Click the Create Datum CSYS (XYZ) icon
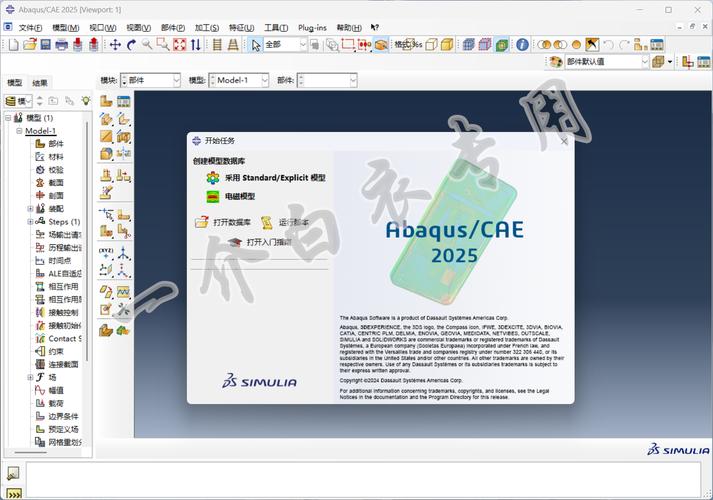The image size is (713, 500). click(x=106, y=253)
